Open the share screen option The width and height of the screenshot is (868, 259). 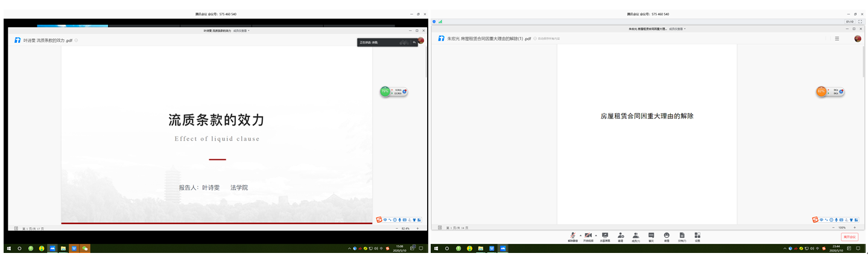click(x=604, y=235)
